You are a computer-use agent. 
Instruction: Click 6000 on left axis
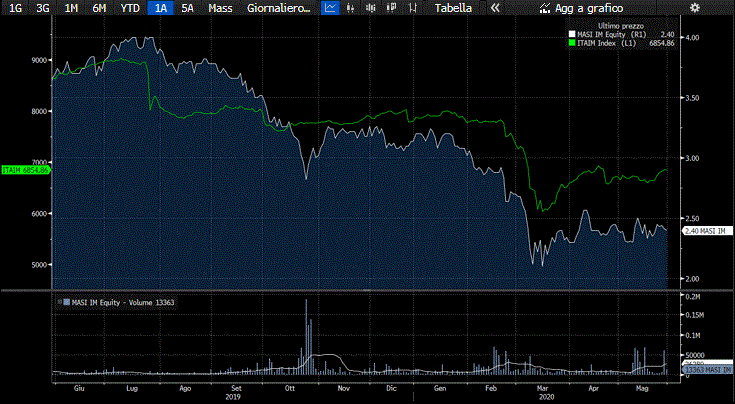(x=39, y=213)
